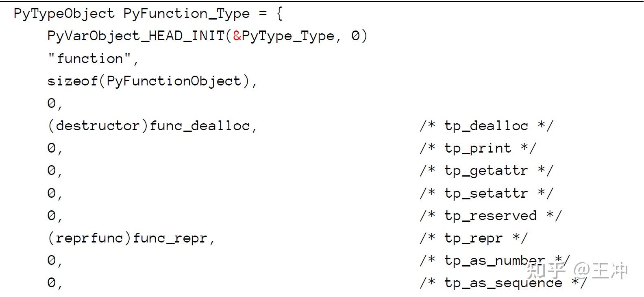Image resolution: width=644 pixels, height=297 pixels.
Task: Click the PyType_Type argument text
Action: click(288, 36)
